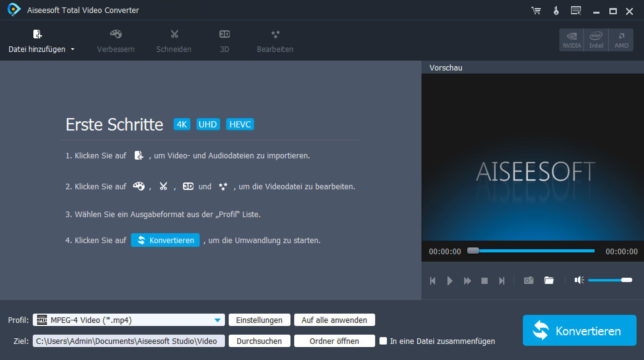This screenshot has height=360, width=644.
Task: Click Auf alle anwenden button
Action: coord(334,320)
